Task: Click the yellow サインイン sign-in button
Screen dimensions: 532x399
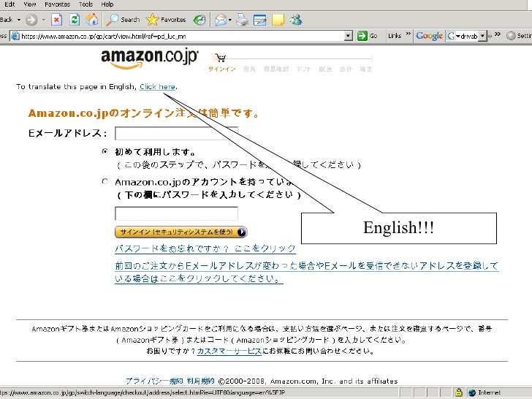Action: coord(181,232)
